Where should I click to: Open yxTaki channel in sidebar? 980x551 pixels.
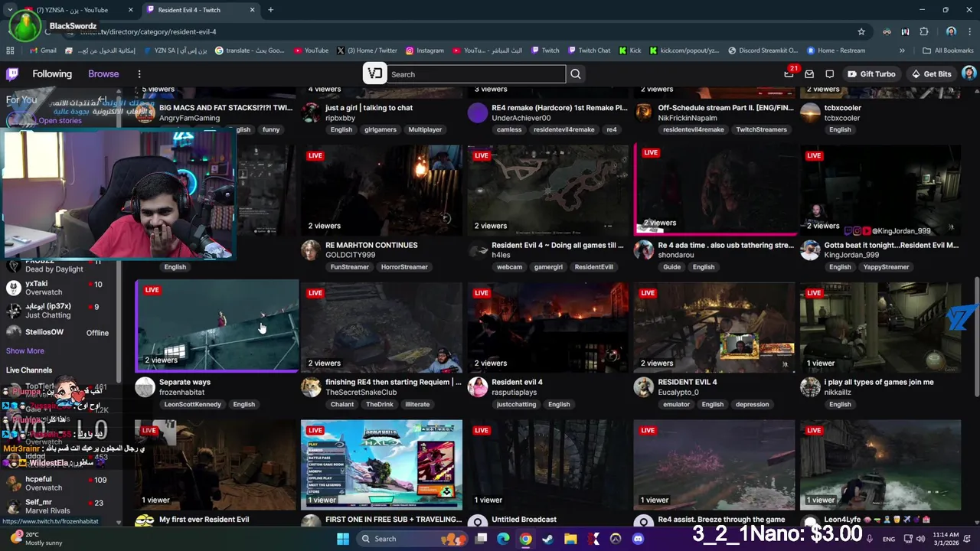click(60, 287)
